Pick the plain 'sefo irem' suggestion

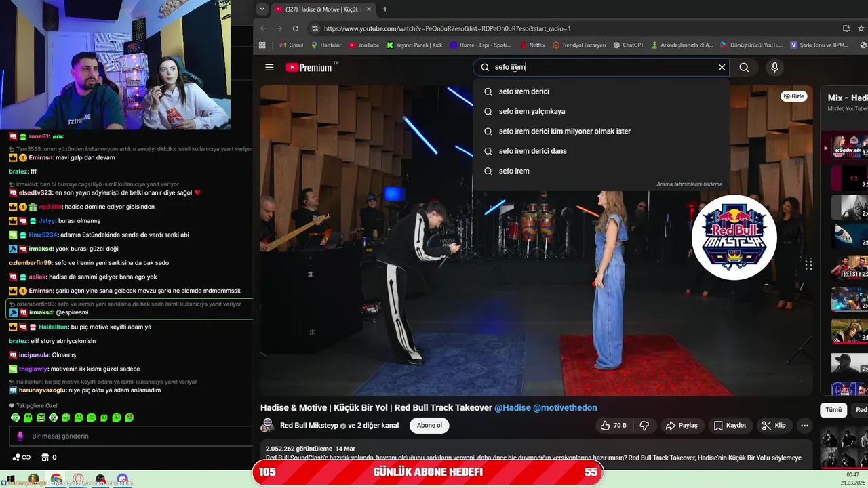601,171
